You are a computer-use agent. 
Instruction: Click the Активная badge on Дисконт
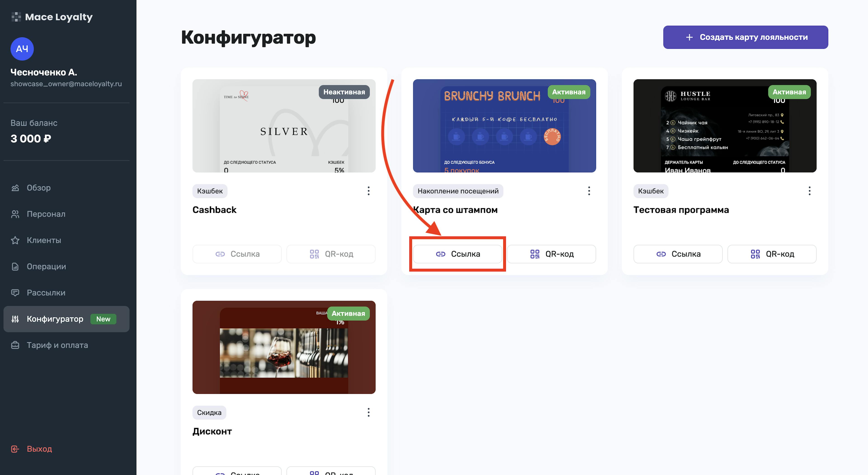pyautogui.click(x=348, y=314)
